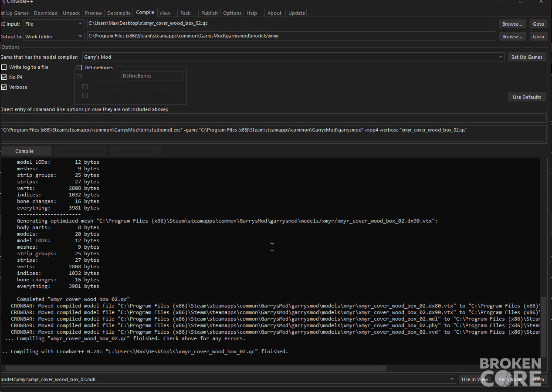
Task: Click the 'Compiling with Crowbar++ 0.74' log line
Action: (x=145, y=351)
